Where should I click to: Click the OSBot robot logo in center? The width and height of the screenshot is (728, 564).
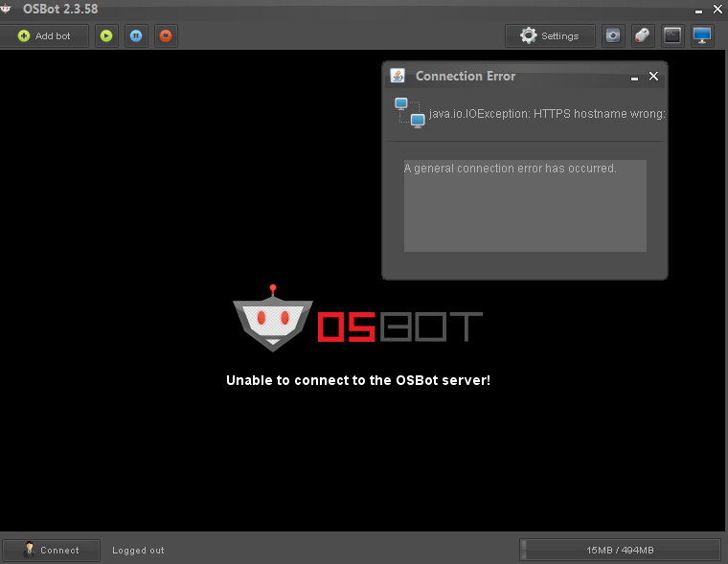pos(273,319)
